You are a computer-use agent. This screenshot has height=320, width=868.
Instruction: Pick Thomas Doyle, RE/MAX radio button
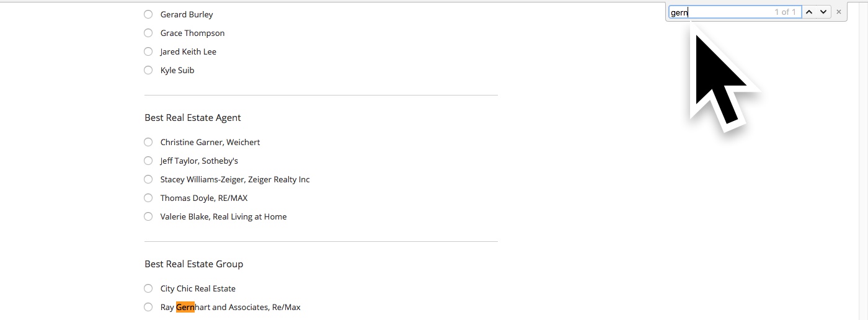pos(148,198)
